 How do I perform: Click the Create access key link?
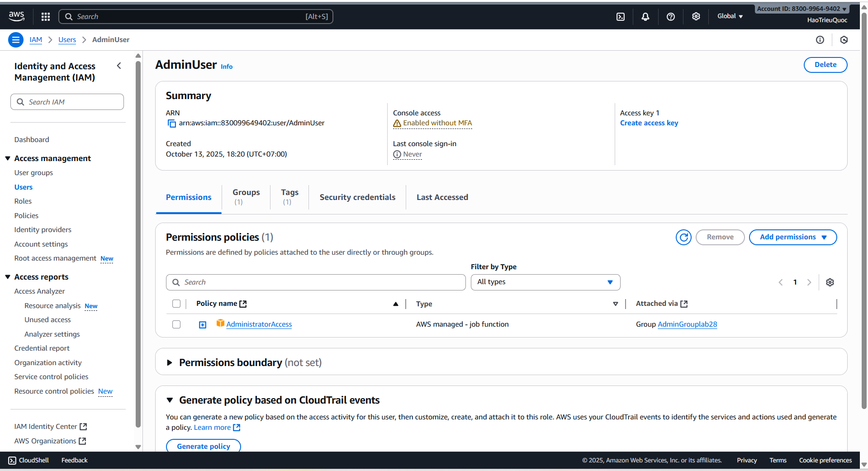coord(649,123)
